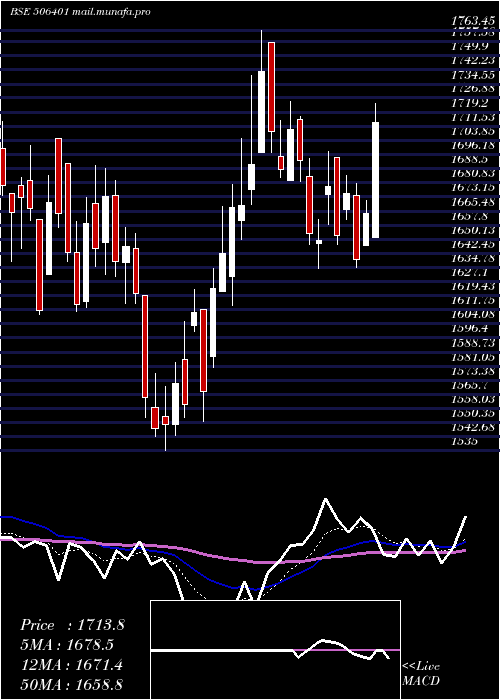Click the 1581.05 price axis label

tap(473, 357)
